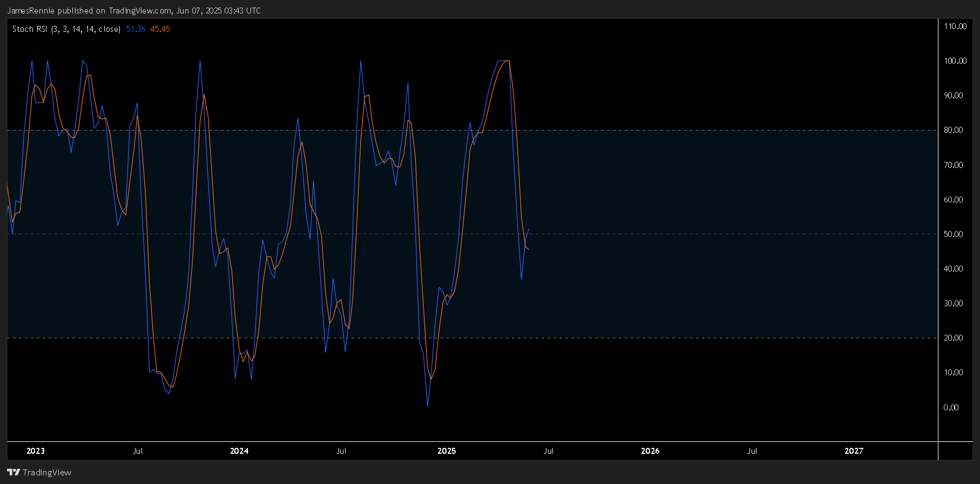Click the blue K value 51.36

click(x=136, y=29)
